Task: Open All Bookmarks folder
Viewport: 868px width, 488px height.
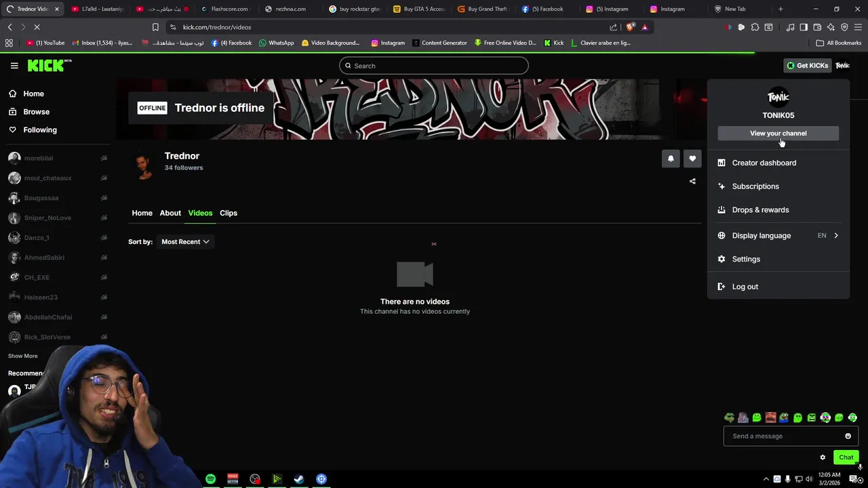Action: (838, 43)
